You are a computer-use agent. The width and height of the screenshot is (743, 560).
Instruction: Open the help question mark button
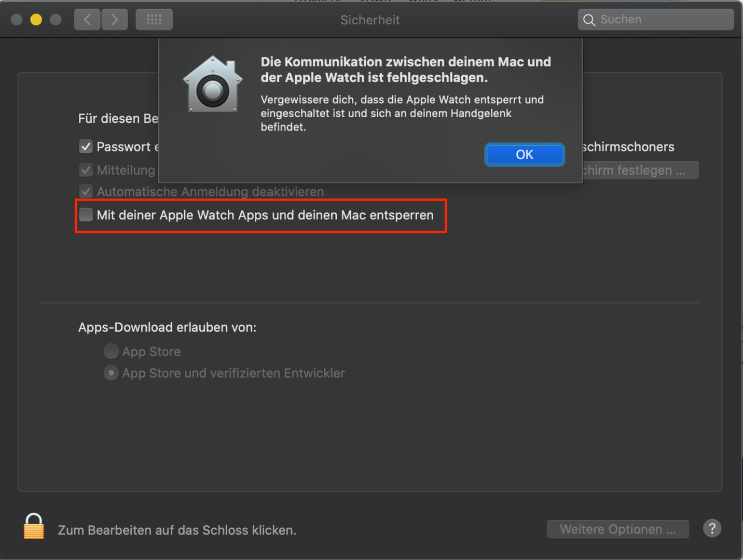tap(712, 529)
